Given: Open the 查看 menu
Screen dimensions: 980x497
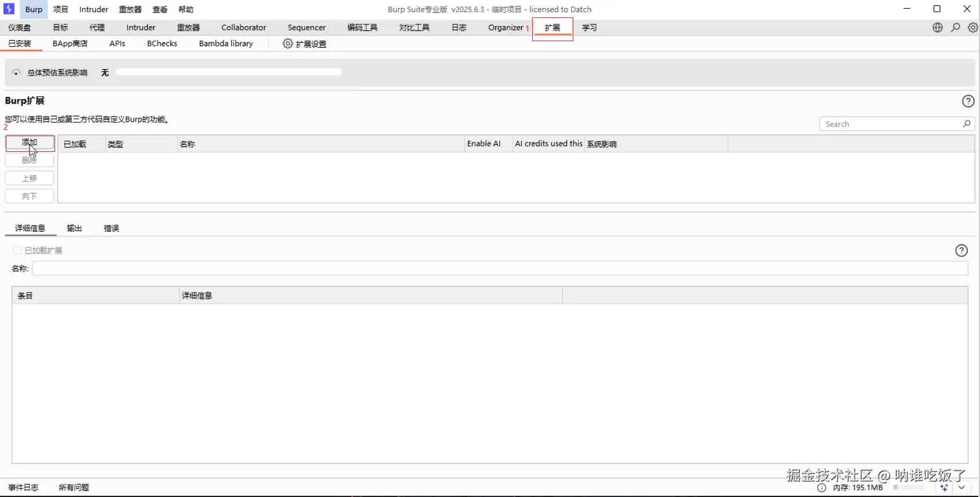Looking at the screenshot, I should [160, 9].
